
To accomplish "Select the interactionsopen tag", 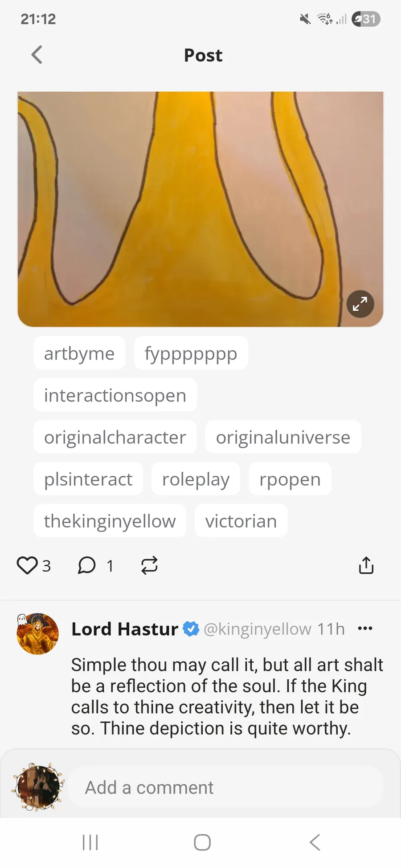I will coord(115,395).
